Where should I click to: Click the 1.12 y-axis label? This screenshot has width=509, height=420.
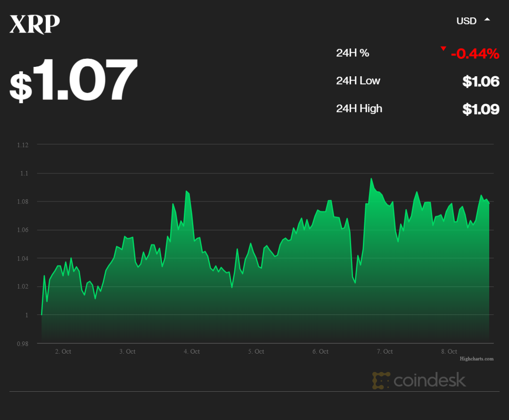pyautogui.click(x=23, y=145)
